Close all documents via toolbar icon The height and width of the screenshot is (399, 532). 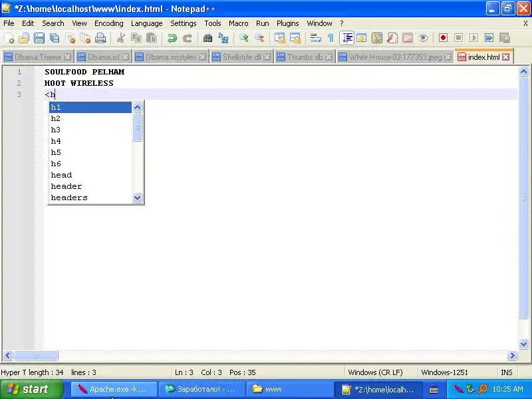point(85,38)
